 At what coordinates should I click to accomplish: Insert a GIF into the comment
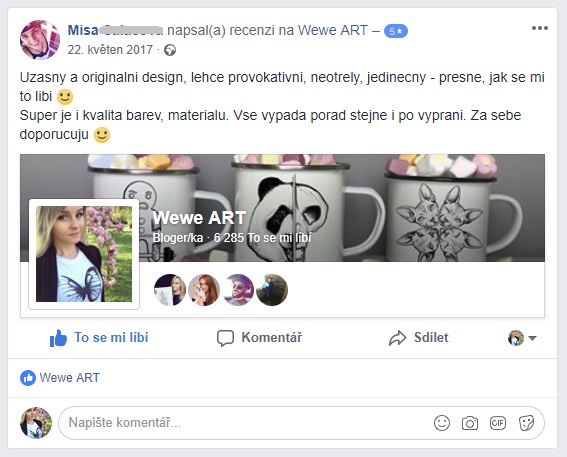pos(498,423)
